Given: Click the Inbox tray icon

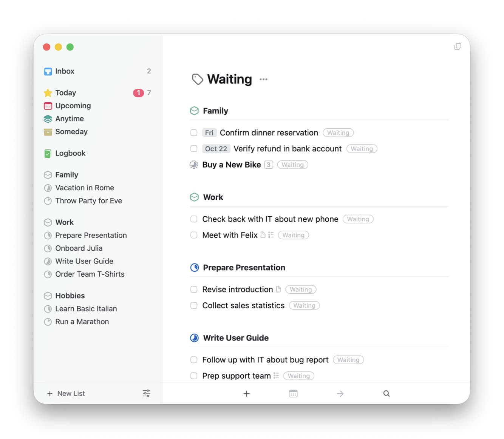Looking at the screenshot, I should pos(48,71).
